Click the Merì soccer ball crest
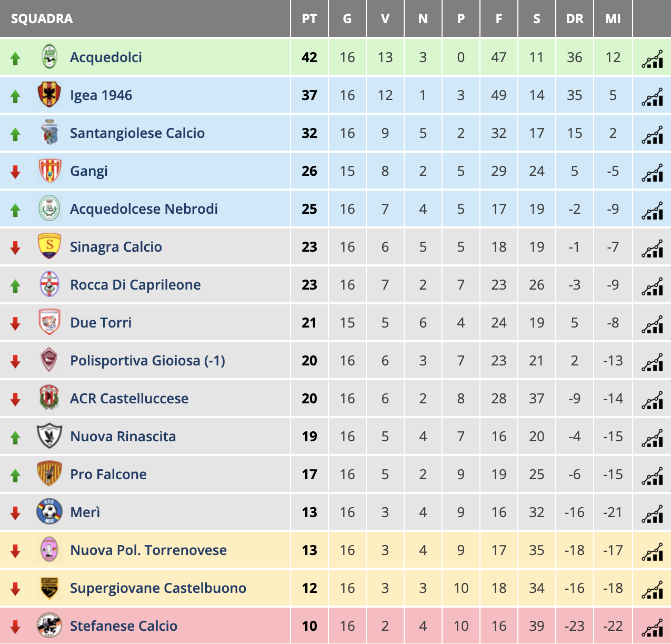This screenshot has height=644, width=671. [49, 512]
